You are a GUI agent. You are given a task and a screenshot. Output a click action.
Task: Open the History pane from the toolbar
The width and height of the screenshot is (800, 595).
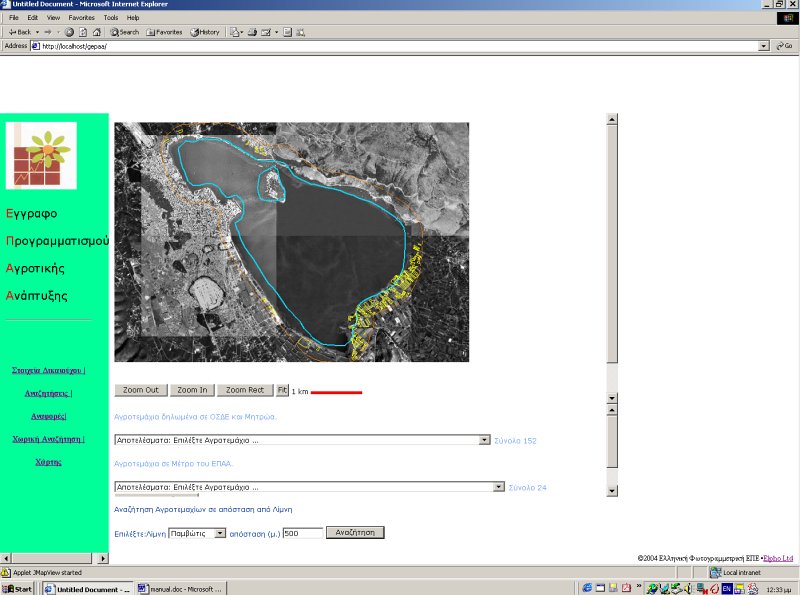pos(205,32)
